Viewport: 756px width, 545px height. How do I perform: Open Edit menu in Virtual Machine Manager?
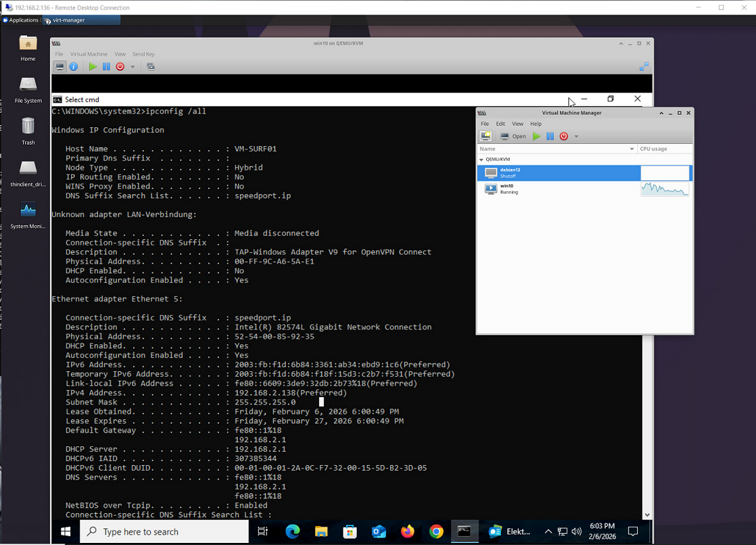[x=500, y=124]
